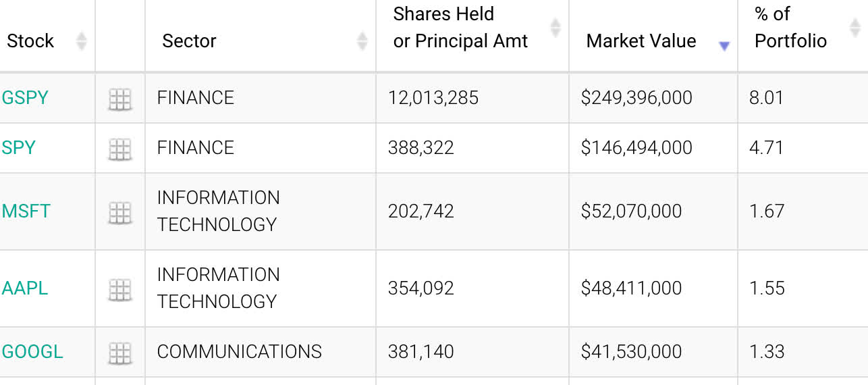
Task: Open the GSPY stock link
Action: click(x=25, y=98)
